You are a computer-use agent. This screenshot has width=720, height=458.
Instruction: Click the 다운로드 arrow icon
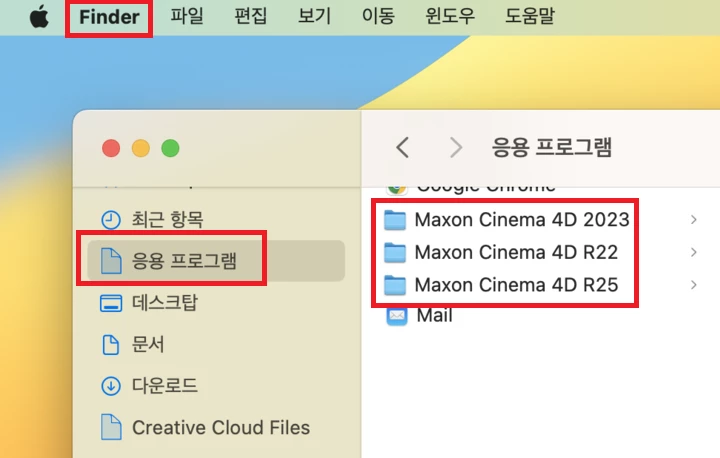111,386
